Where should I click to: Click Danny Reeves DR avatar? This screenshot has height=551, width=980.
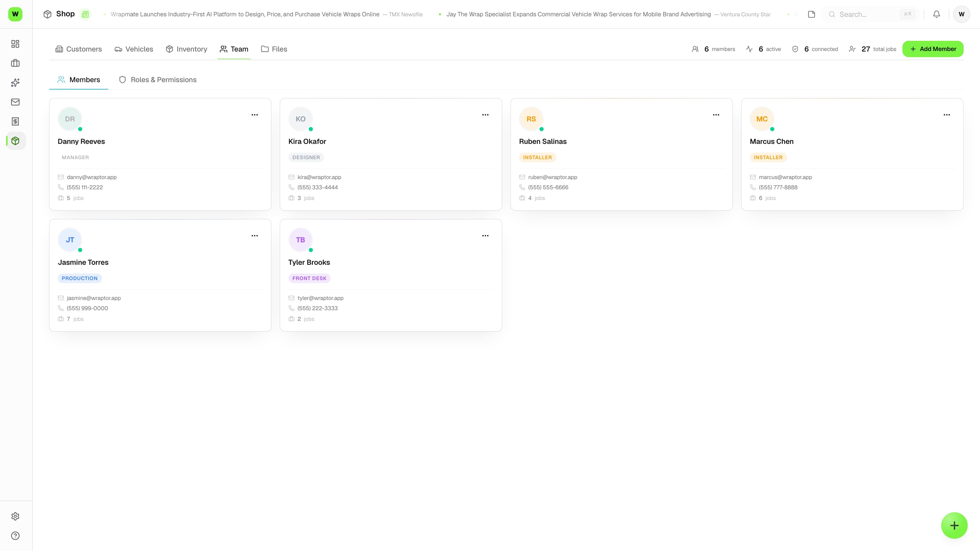(x=70, y=119)
